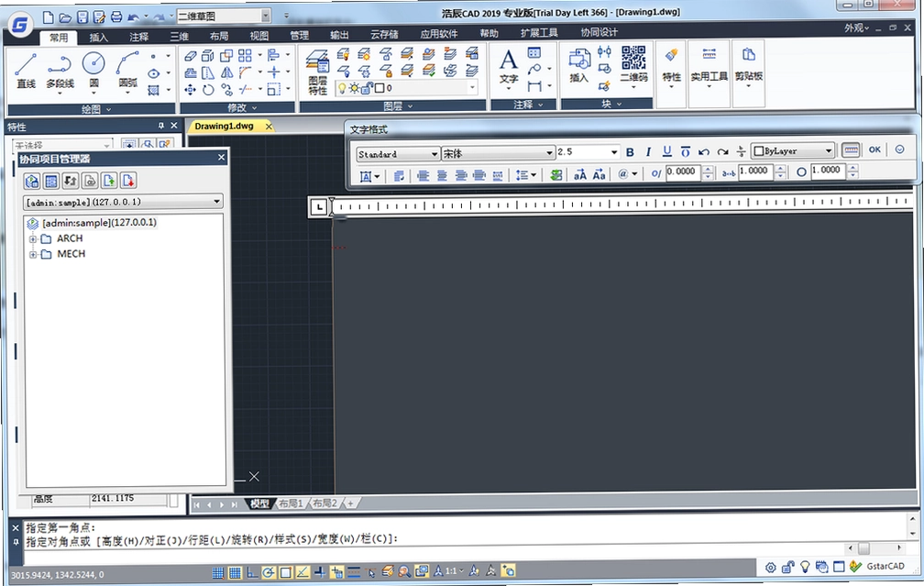Apply Underline in text format toolbar

coord(666,151)
